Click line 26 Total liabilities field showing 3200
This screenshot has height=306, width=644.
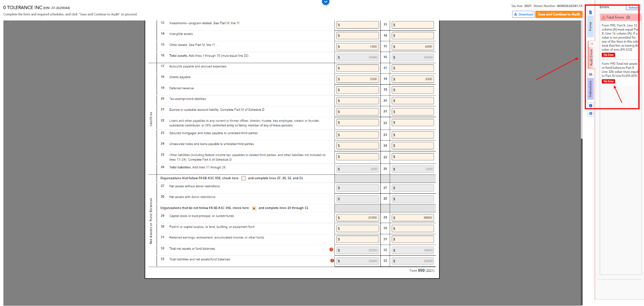(413, 170)
